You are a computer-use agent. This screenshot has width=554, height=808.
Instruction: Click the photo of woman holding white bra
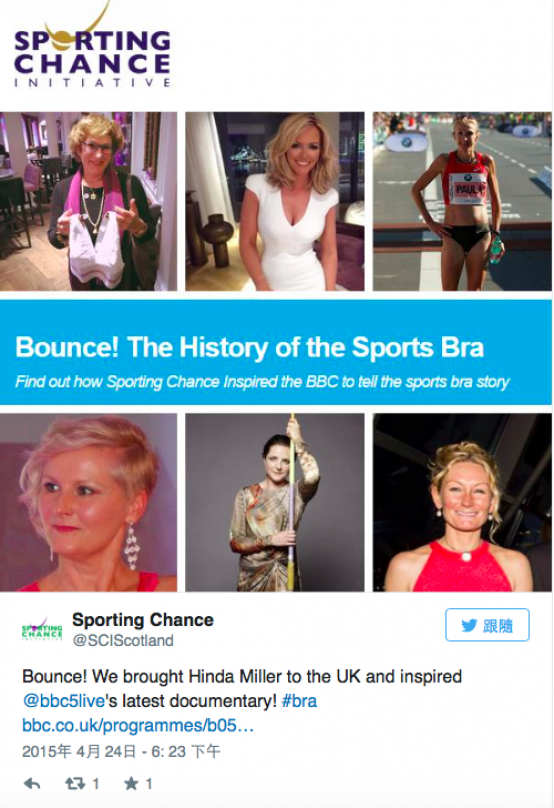(88, 201)
